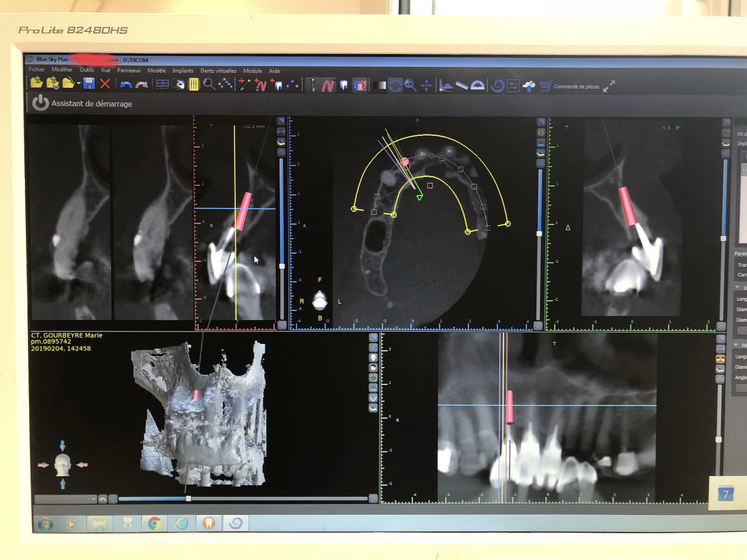Open dropdown arrow beside open-folder icon
The height and width of the screenshot is (560, 747).
click(x=79, y=84)
